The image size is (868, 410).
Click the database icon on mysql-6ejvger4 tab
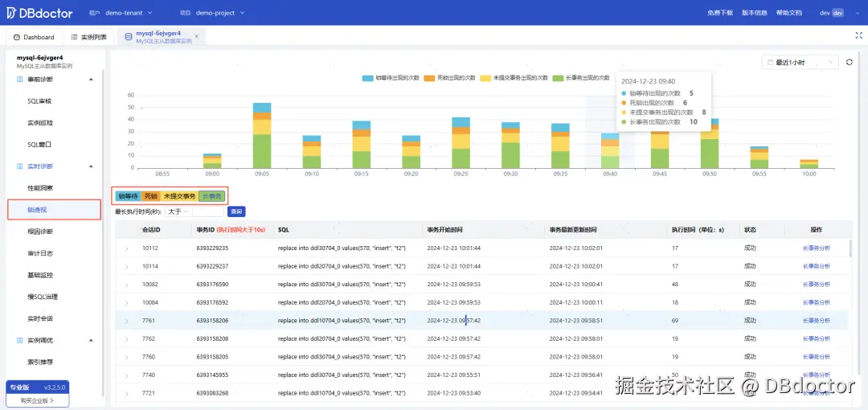[129, 37]
